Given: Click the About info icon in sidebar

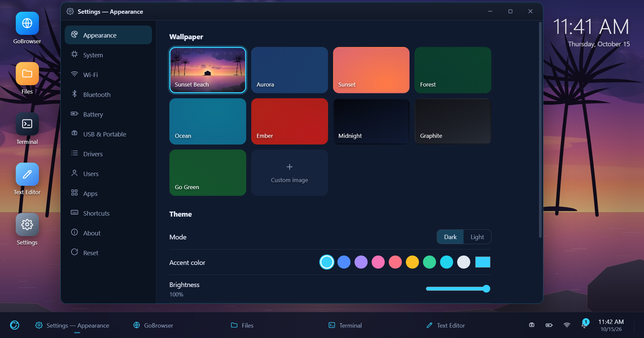Looking at the screenshot, I should 74,233.
